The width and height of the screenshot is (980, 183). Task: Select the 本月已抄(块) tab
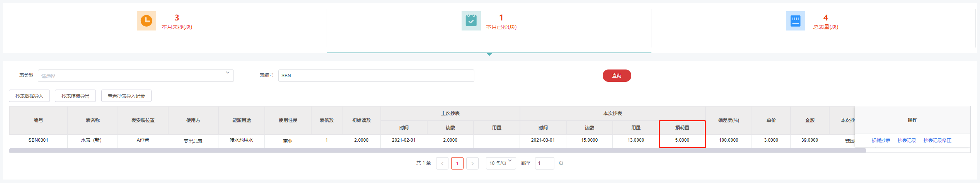[x=501, y=27]
